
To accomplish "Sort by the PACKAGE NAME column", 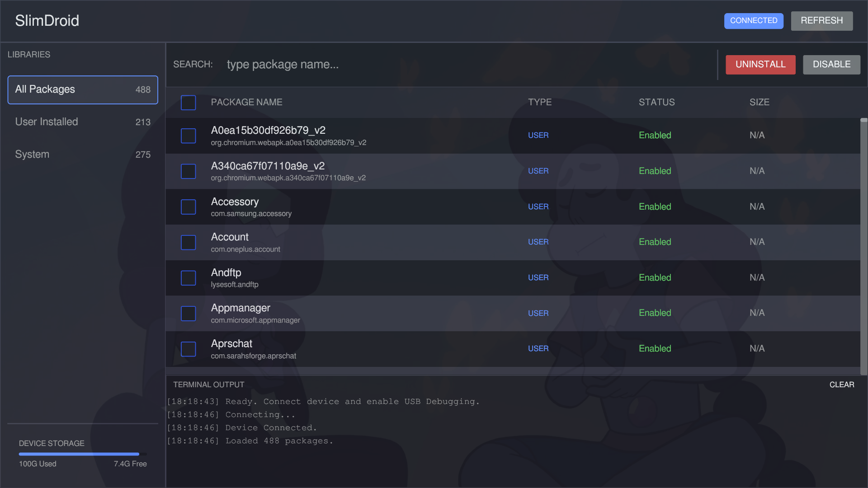I will click(246, 102).
